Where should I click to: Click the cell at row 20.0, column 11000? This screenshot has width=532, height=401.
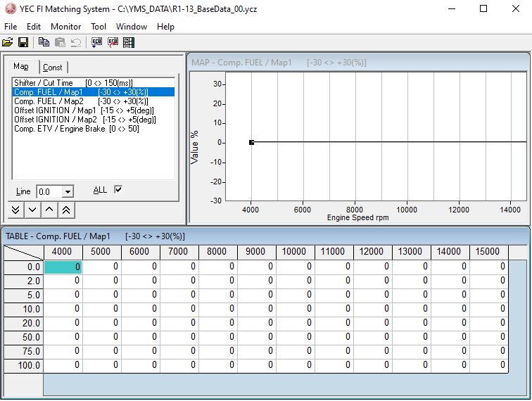(334, 324)
